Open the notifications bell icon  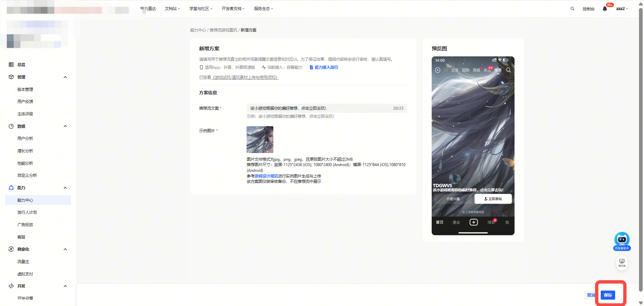click(x=605, y=9)
